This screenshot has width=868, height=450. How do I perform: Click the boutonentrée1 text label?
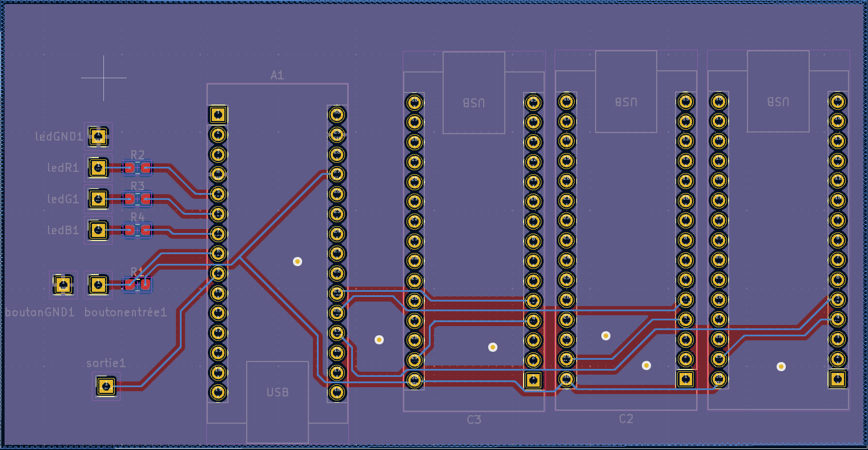point(126,312)
